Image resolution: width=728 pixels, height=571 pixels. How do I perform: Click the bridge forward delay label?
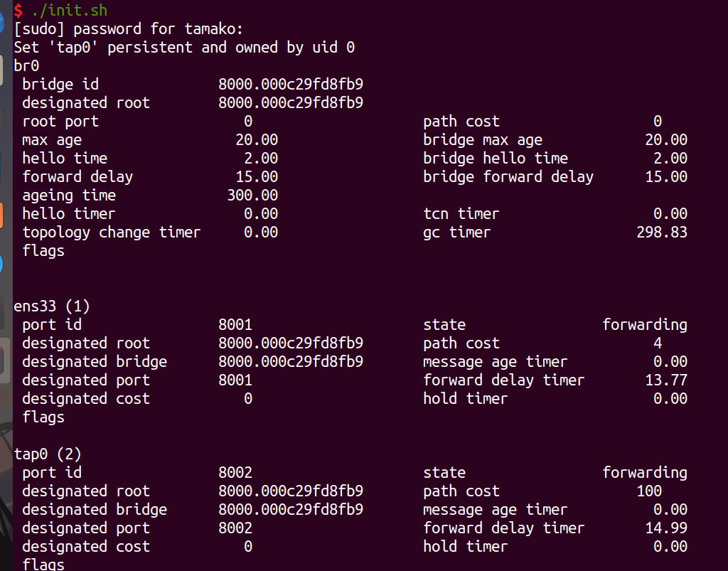click(508, 177)
